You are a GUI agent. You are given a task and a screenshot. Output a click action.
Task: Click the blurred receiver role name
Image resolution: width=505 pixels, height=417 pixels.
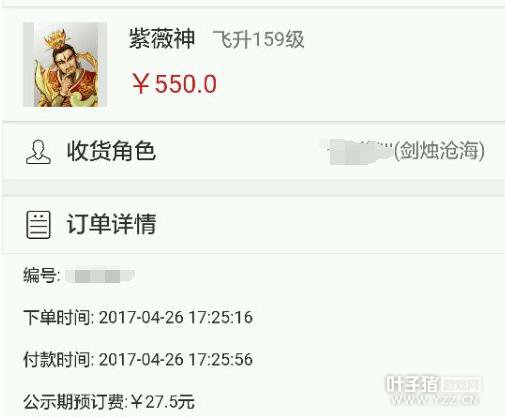(x=358, y=152)
